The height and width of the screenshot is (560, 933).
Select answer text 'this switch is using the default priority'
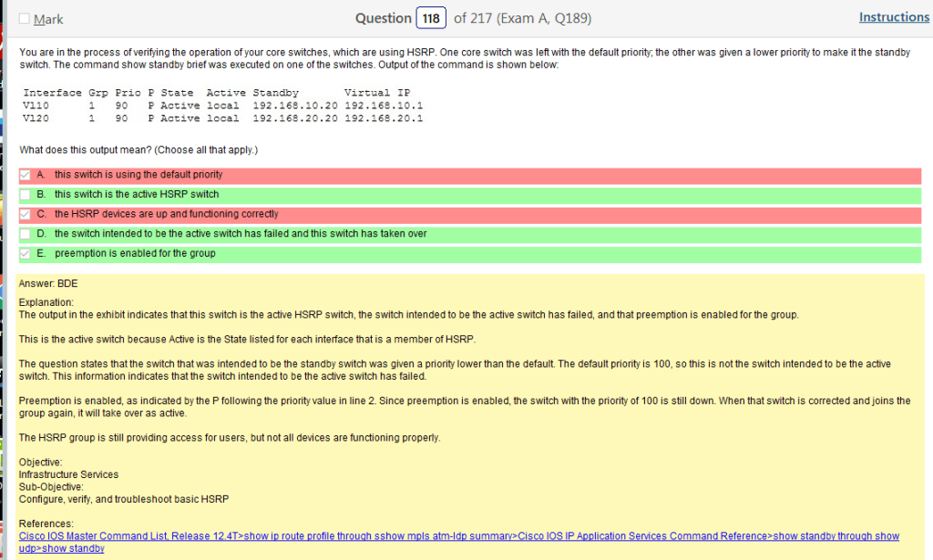point(138,174)
